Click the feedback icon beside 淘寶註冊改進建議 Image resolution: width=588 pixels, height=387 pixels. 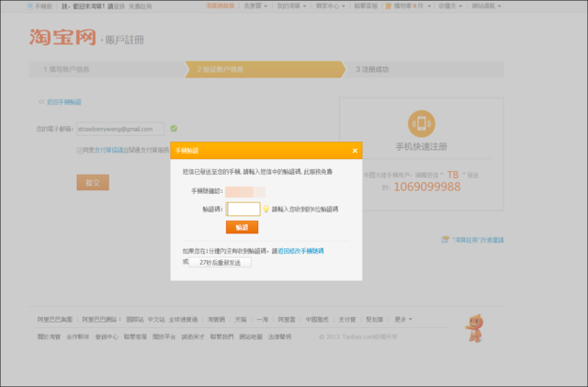tap(445, 240)
